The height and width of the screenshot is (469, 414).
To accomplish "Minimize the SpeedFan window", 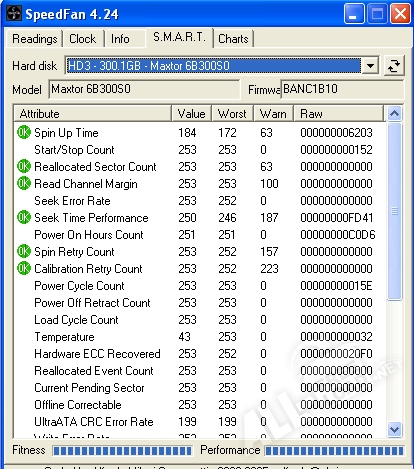I will pyautogui.click(x=354, y=14).
